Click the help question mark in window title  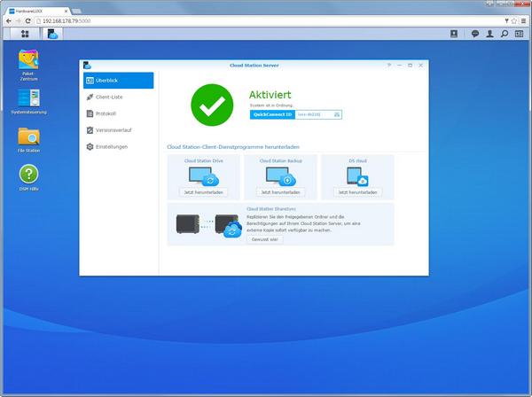coord(389,65)
